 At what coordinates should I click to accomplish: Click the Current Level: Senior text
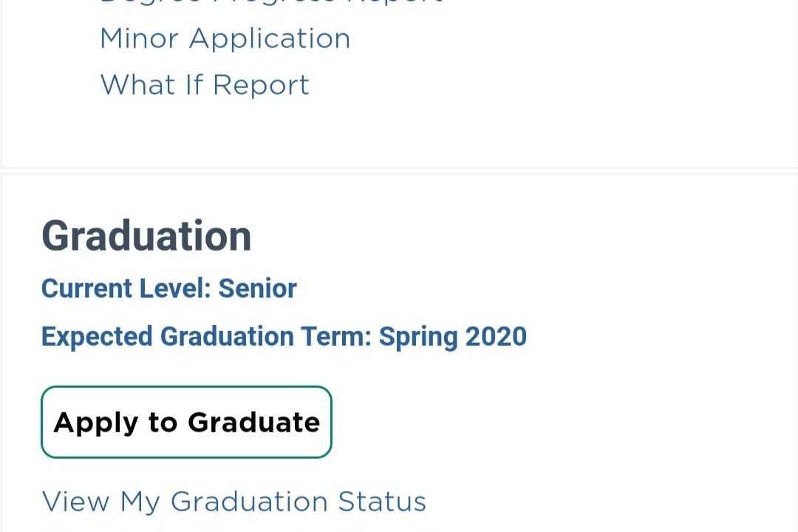point(168,288)
